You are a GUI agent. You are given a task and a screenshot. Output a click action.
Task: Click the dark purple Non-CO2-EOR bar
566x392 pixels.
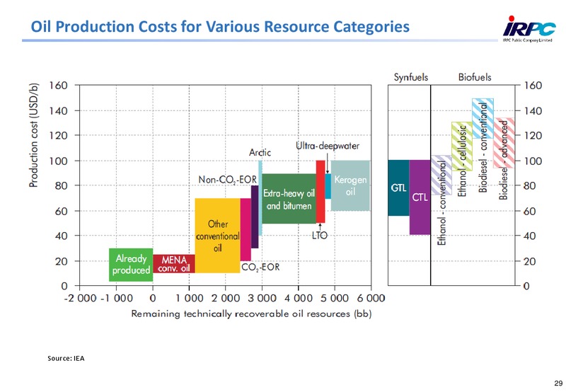click(x=255, y=217)
